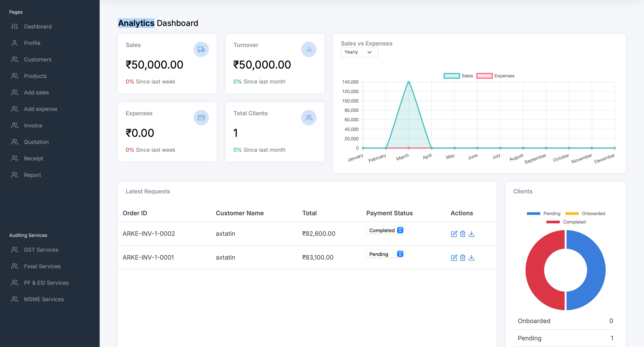Click the ₹83,100.00 total cell
644x347 pixels.
(318, 257)
